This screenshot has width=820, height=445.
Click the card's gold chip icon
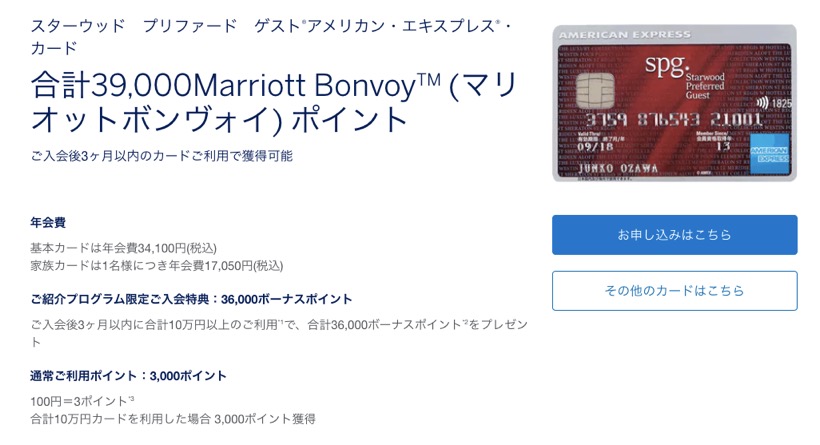tap(595, 90)
